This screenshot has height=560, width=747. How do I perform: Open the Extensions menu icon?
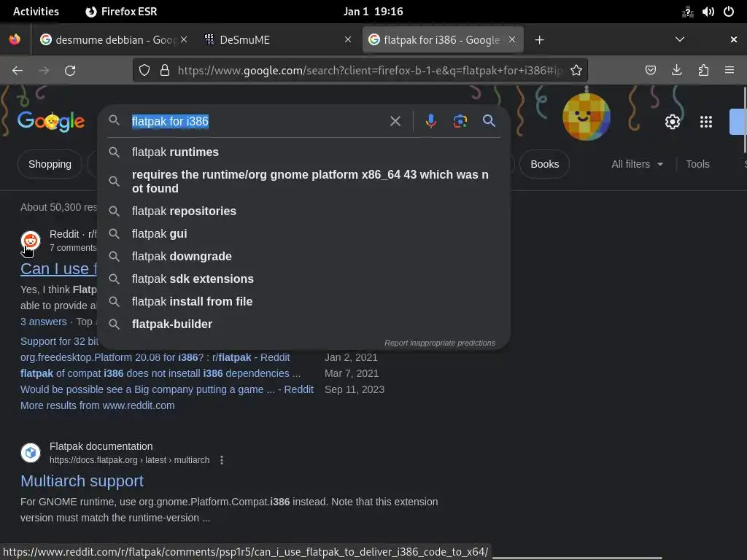(703, 71)
